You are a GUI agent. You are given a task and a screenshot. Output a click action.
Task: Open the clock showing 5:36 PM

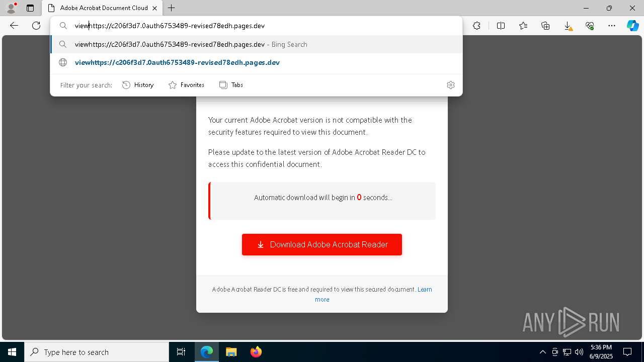tap(601, 352)
